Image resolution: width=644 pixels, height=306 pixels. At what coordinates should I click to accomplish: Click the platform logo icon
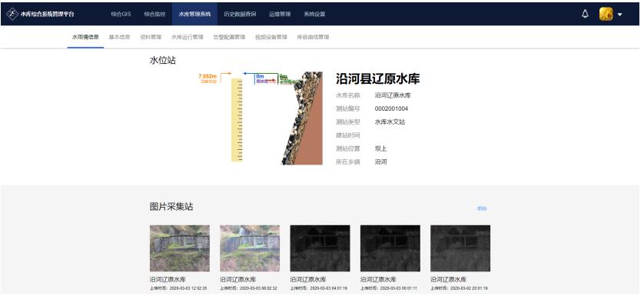point(12,14)
